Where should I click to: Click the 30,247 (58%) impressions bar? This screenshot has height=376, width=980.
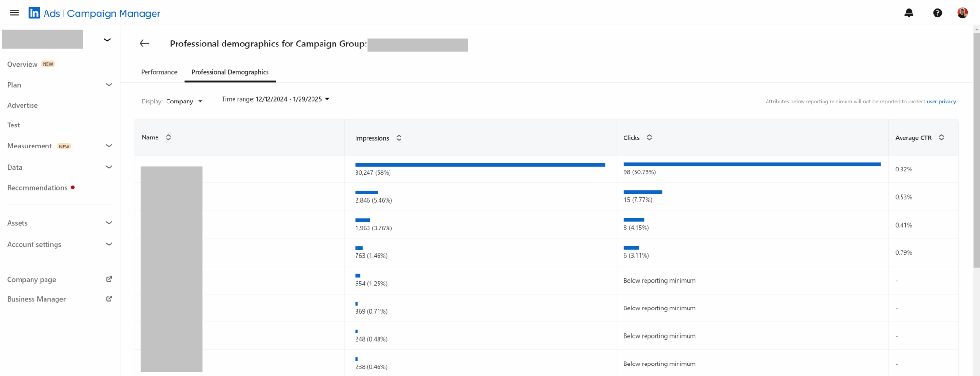(x=480, y=165)
